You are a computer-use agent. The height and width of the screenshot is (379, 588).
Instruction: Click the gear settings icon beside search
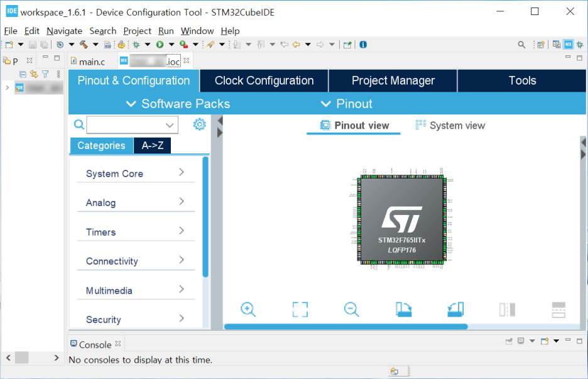click(x=200, y=124)
